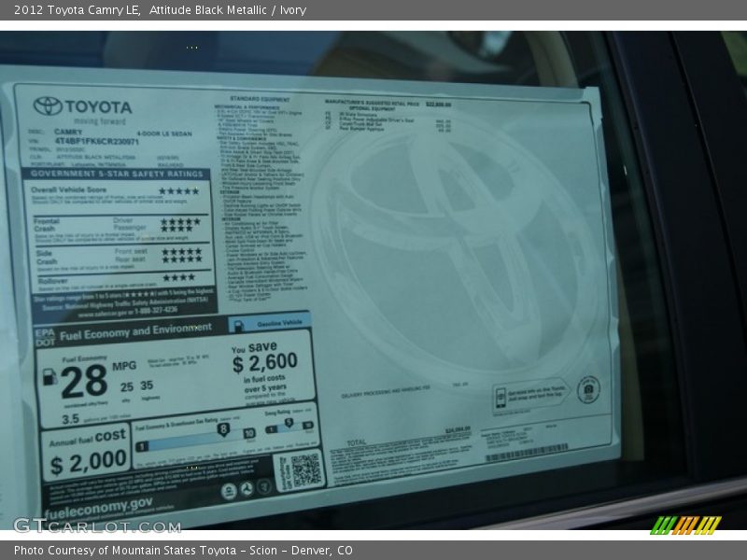The image size is (747, 560).
Task: Select the Frontal Crash driver star rating
Action: coord(179,221)
